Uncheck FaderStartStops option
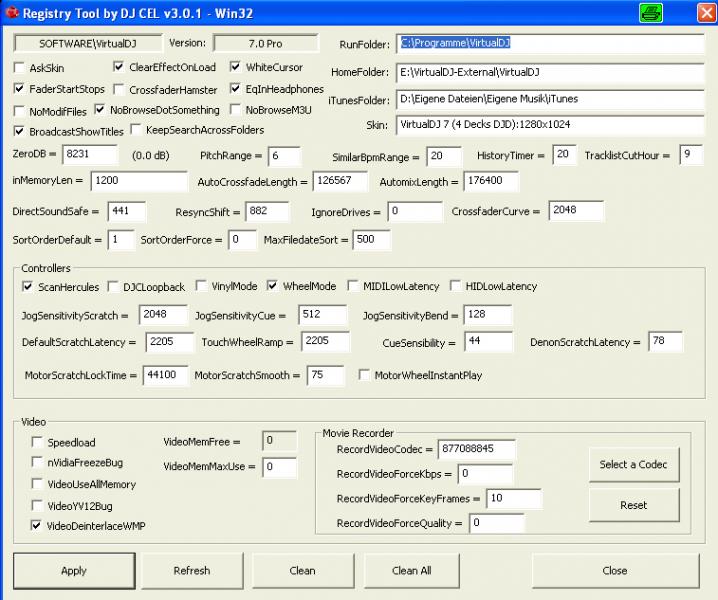 pos(19,88)
